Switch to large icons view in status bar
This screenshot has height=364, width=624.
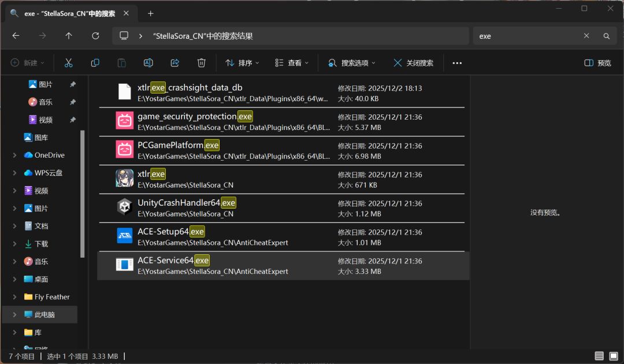[614, 356]
